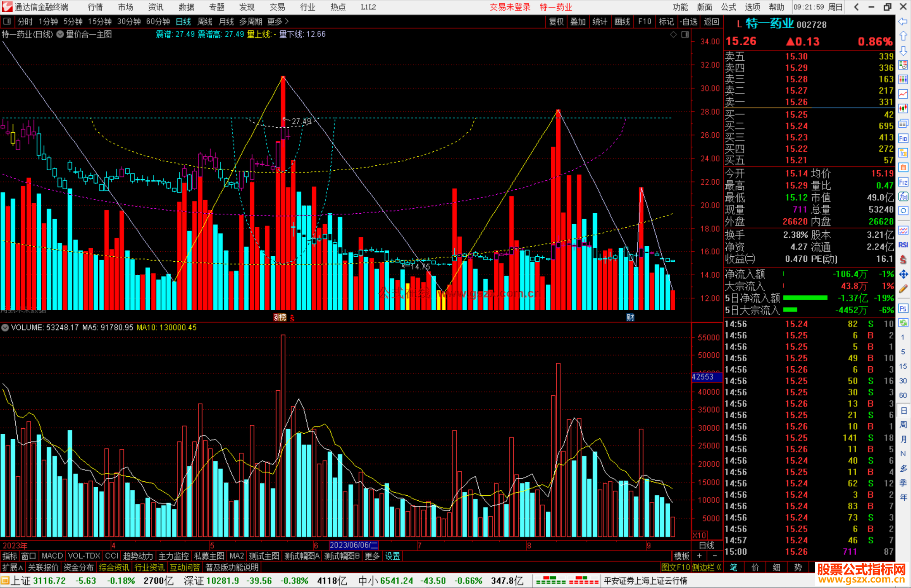911x588 pixels.
Task: Click the four-way move arrows icon
Action: [x=903, y=274]
